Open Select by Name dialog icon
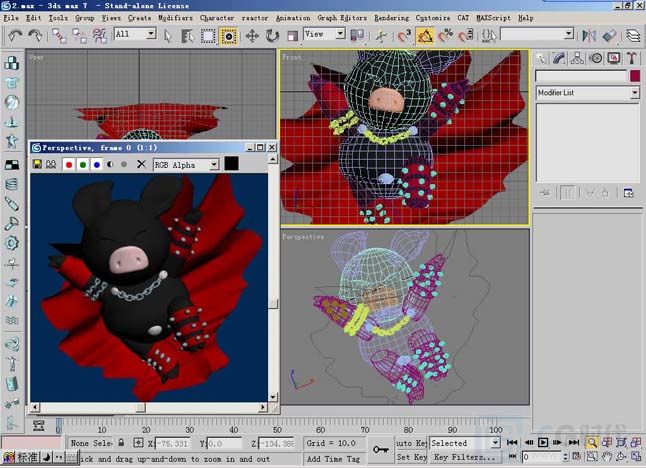The height and width of the screenshot is (468, 646). coord(188,36)
